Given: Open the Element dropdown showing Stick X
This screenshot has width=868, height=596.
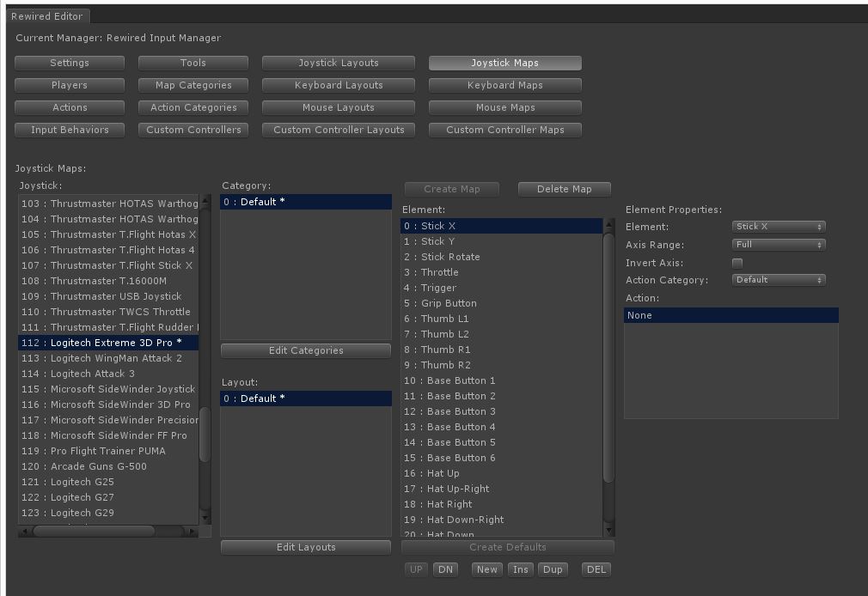Looking at the screenshot, I should 778,226.
